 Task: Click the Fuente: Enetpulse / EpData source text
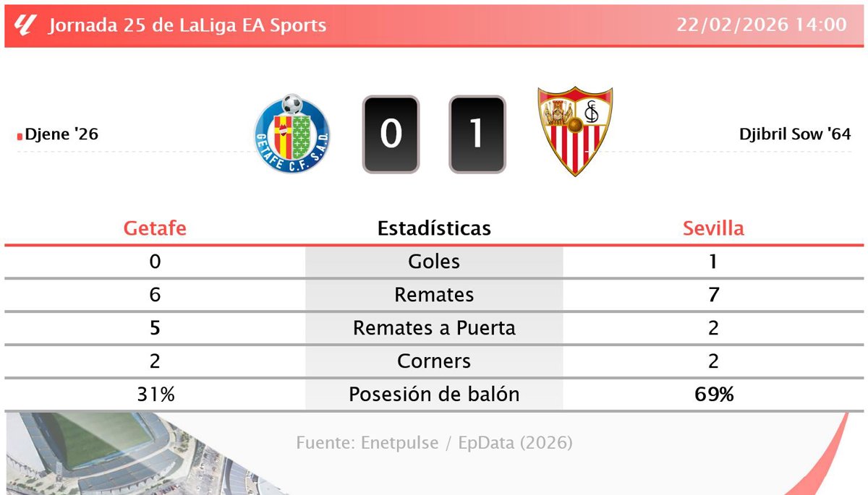(434, 443)
